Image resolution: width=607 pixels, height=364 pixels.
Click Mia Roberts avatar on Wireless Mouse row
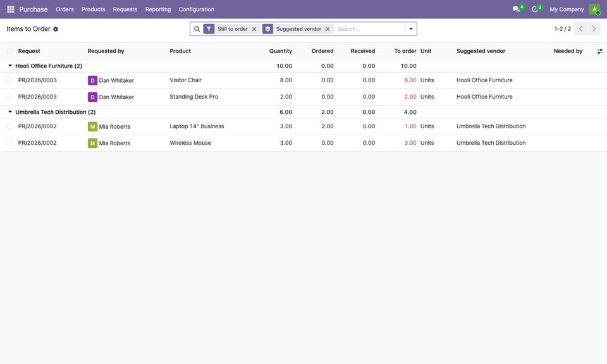coord(92,143)
